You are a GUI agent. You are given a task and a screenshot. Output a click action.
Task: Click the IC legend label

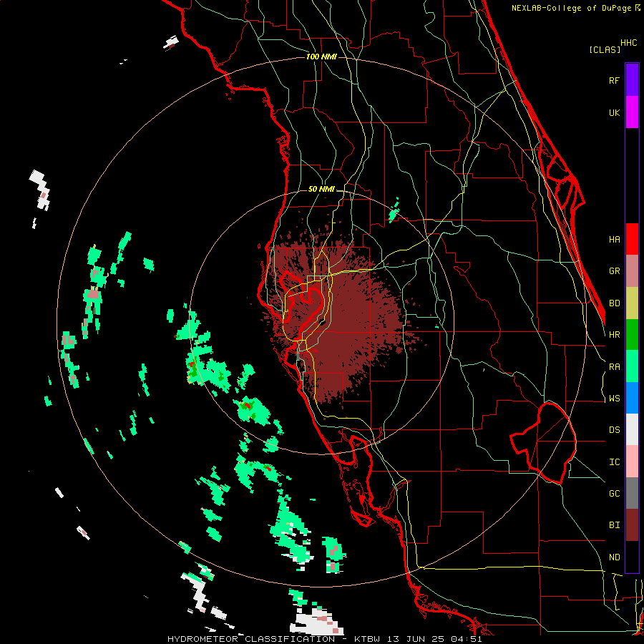point(614,462)
